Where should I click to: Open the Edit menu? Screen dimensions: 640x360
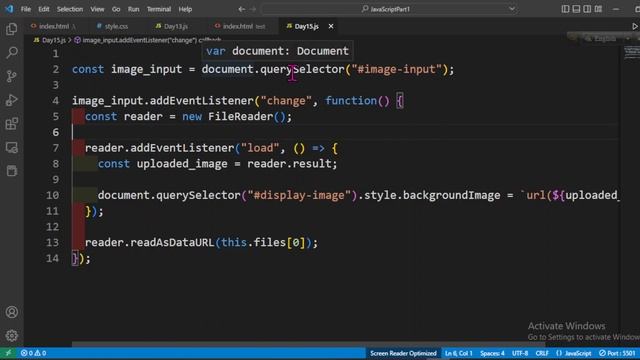click(x=44, y=9)
